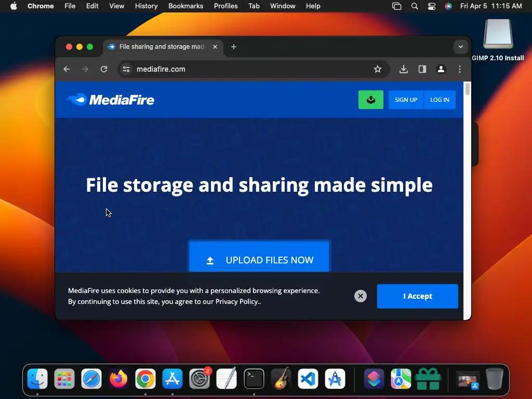The height and width of the screenshot is (399, 532).
Task: Open Visual Studio Code from the dock
Action: (308, 379)
